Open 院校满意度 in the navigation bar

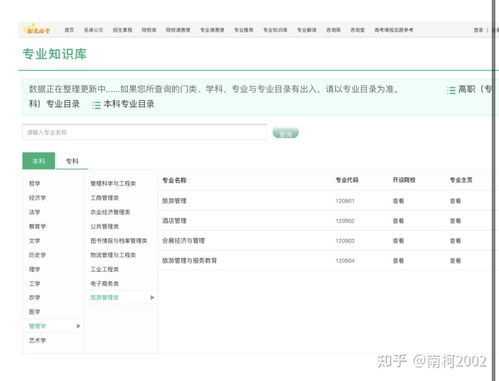point(178,30)
